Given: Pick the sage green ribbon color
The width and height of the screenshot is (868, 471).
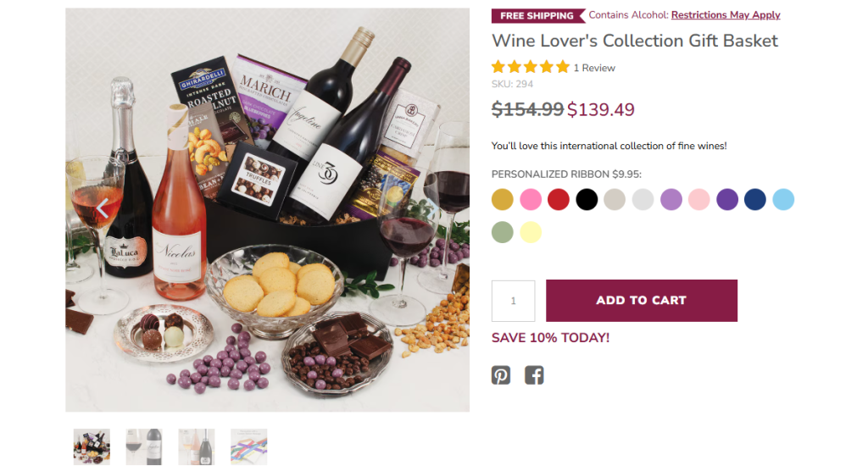Looking at the screenshot, I should [503, 231].
